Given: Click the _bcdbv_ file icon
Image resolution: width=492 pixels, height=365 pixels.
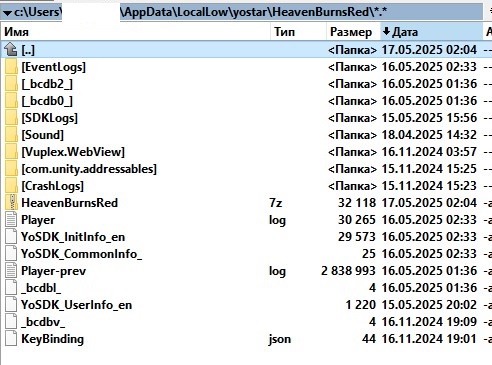Looking at the screenshot, I should click(x=11, y=322).
